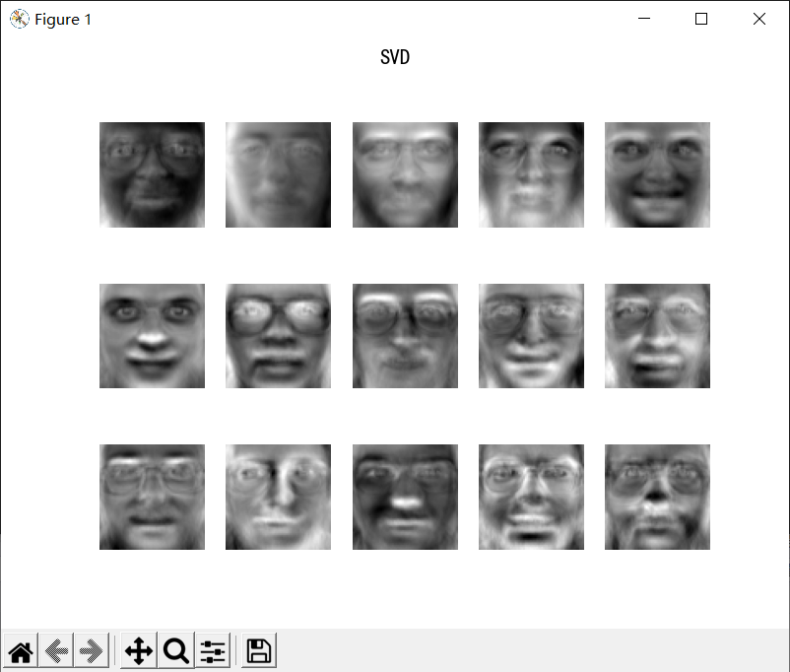This screenshot has width=790, height=672.
Task: Activate the Pan axes tool
Action: 139,651
